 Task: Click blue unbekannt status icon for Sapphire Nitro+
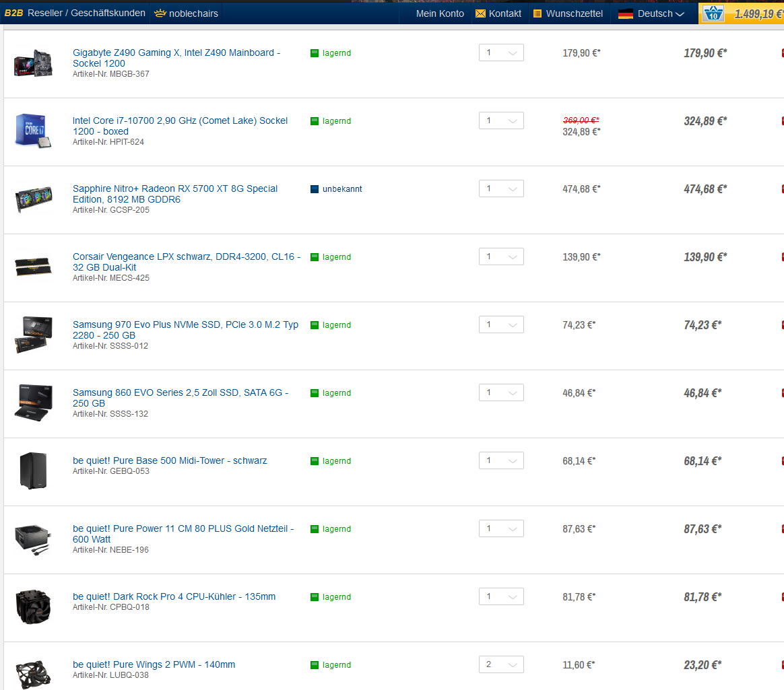[315, 189]
